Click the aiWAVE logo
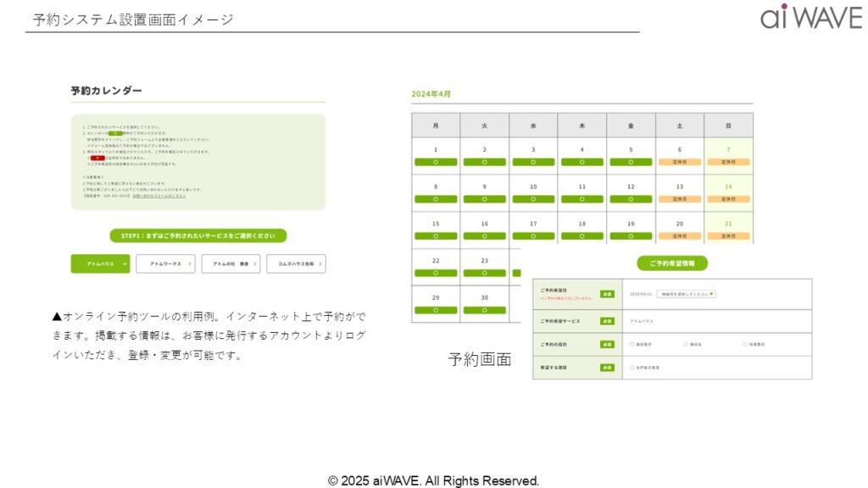The width and height of the screenshot is (868, 488). tap(810, 16)
